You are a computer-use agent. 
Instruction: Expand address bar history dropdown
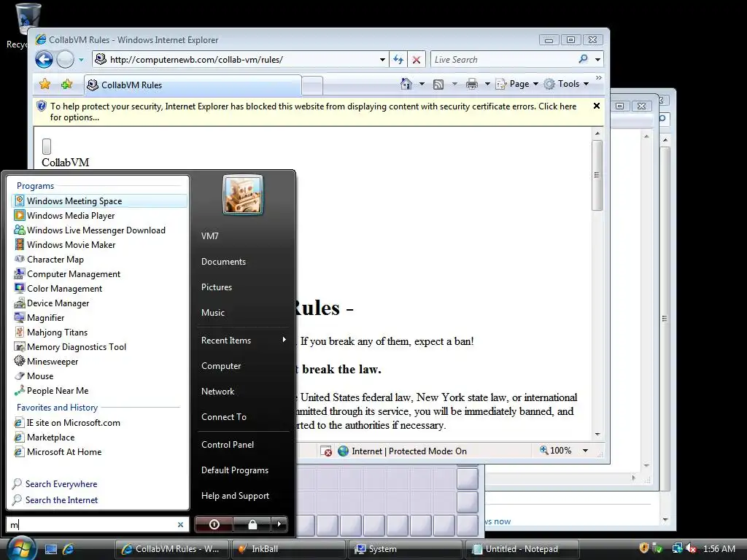(x=382, y=60)
